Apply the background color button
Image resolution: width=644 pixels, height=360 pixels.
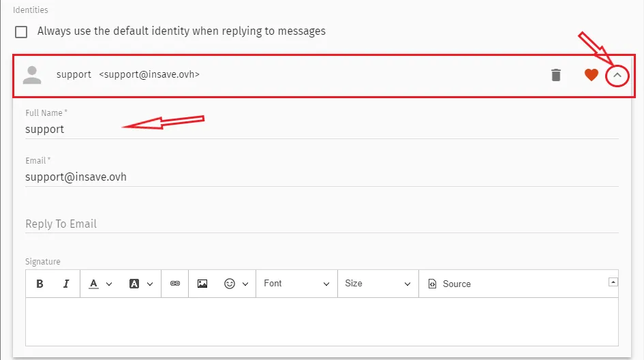134,284
